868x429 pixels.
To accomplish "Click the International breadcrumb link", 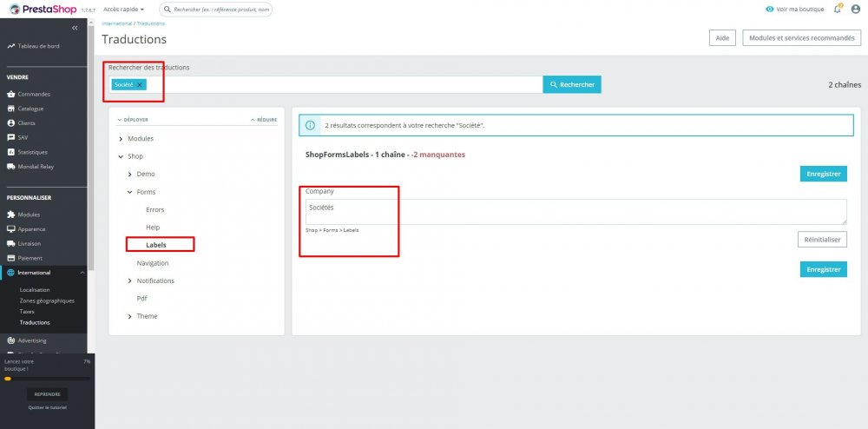I will [117, 23].
